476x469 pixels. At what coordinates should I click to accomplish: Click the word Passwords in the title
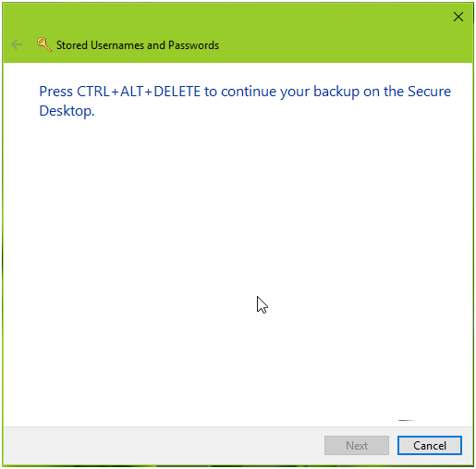(x=193, y=45)
